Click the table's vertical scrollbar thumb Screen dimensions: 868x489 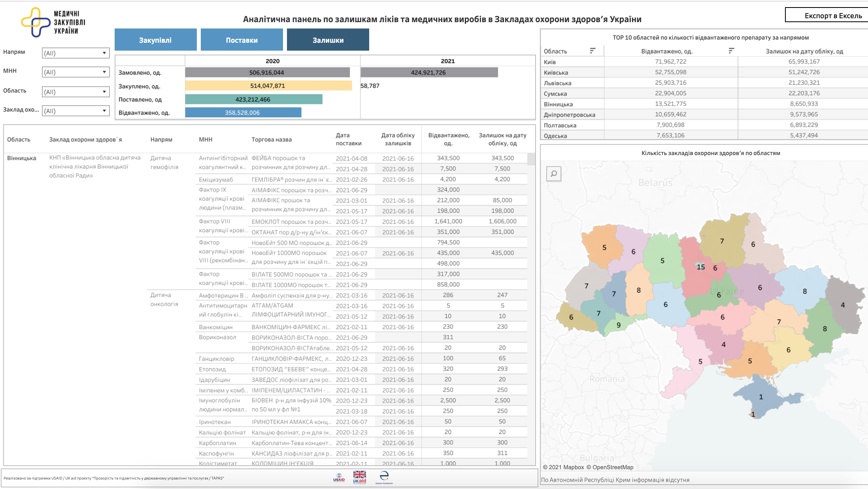point(531,159)
